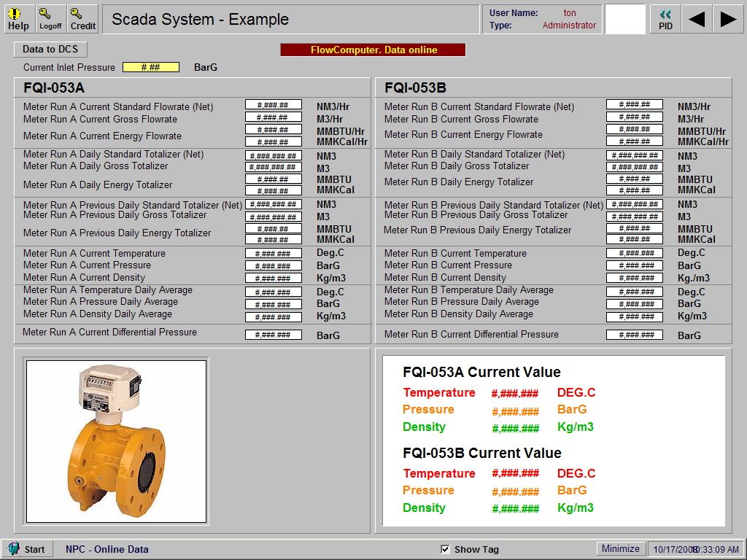The height and width of the screenshot is (560, 747).
Task: Select the Logoff key icon
Action: coord(50,17)
